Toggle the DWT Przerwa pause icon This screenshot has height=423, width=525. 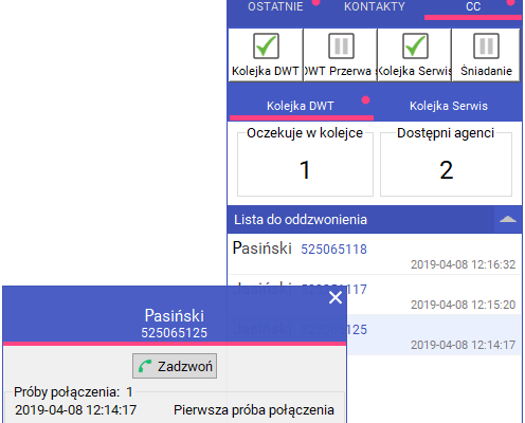pyautogui.click(x=341, y=46)
